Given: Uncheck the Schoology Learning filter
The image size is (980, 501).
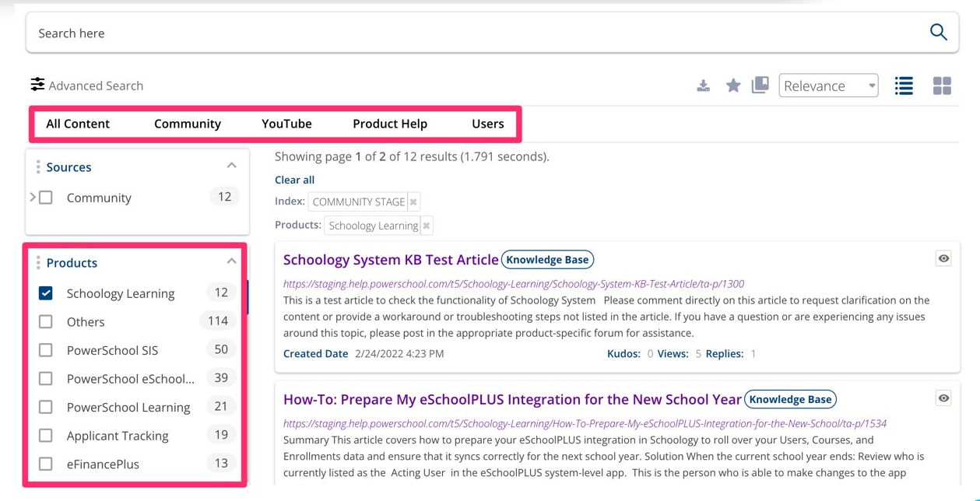Looking at the screenshot, I should tap(45, 293).
